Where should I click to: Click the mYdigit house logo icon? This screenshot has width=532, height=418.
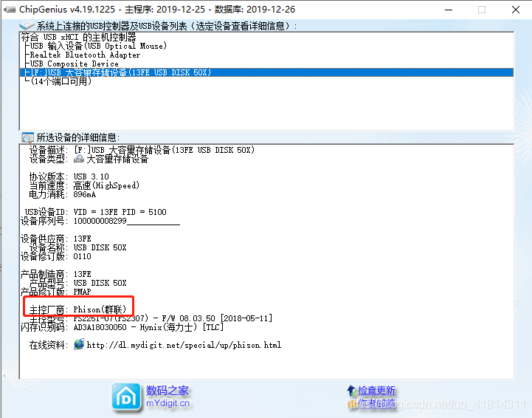pos(126,397)
